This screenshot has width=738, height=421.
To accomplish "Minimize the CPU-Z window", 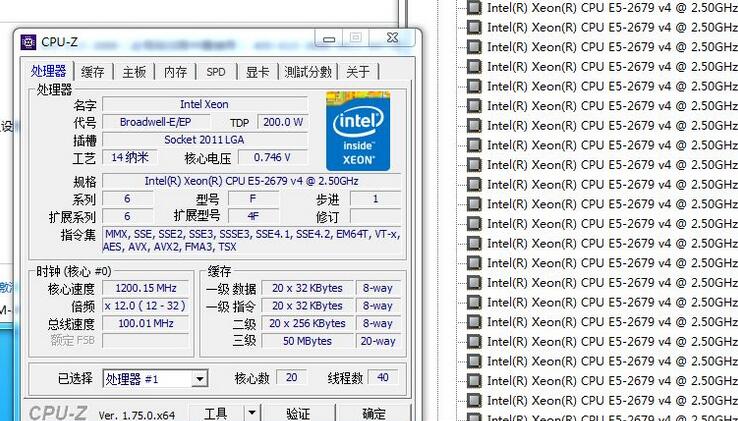I will pos(329,38).
